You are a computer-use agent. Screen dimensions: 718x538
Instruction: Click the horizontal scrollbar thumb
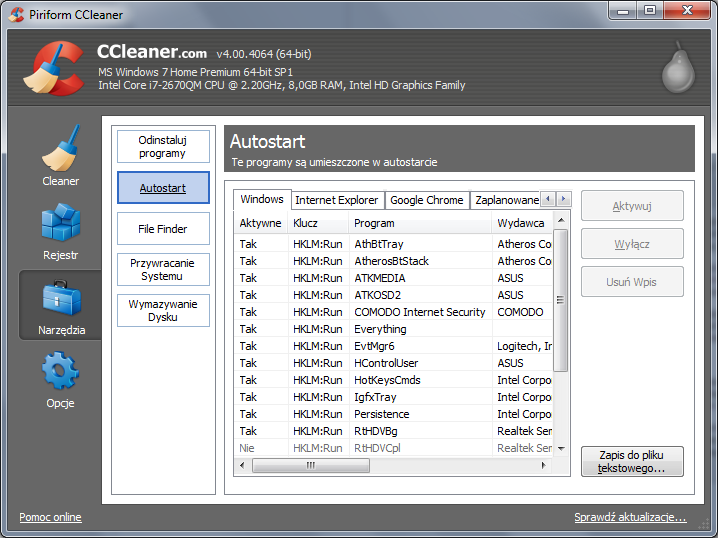(x=311, y=466)
